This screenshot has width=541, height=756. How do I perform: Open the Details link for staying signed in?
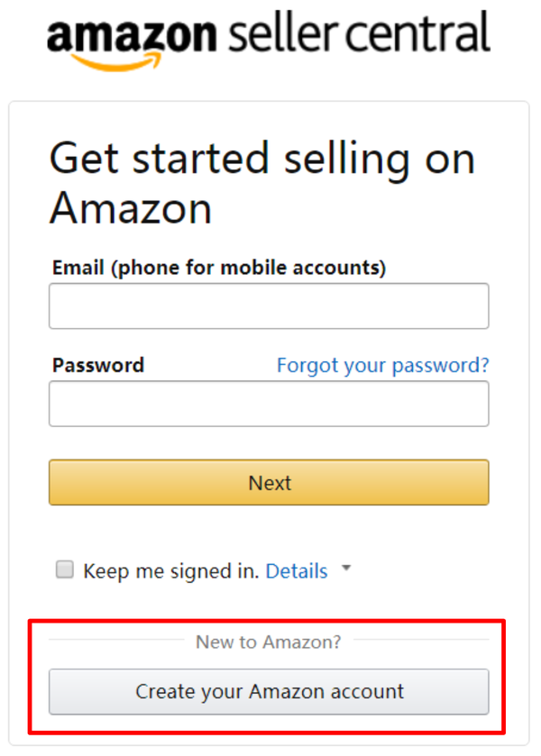point(297,570)
